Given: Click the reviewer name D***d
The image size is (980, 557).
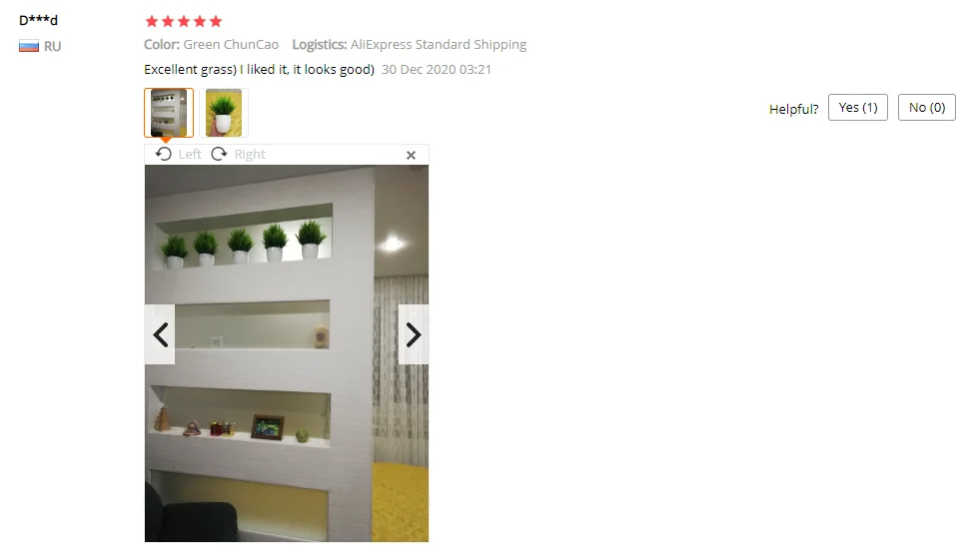Looking at the screenshot, I should tap(38, 20).
